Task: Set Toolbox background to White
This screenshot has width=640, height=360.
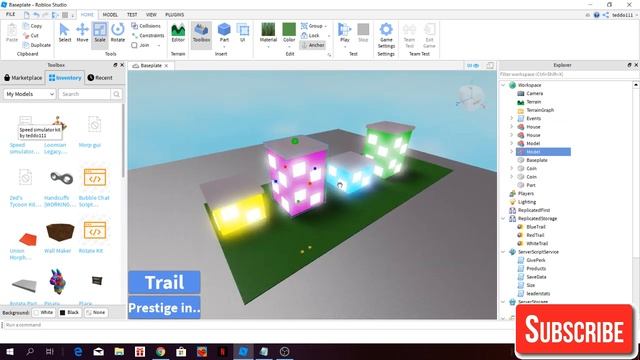Action: click(x=43, y=313)
